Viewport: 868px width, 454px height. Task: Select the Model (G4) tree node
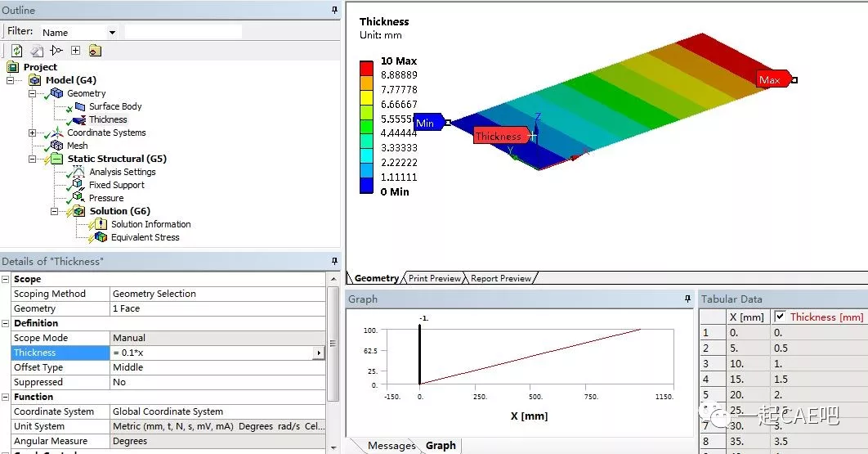(71, 80)
